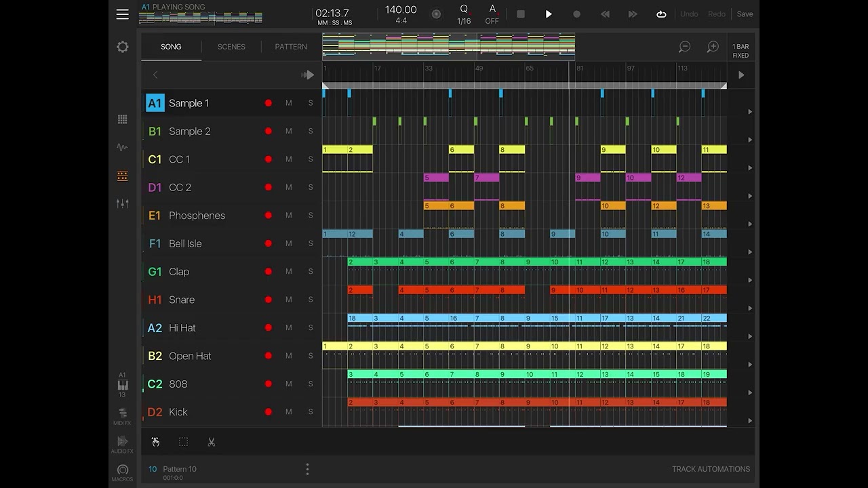Stop playback
Screen dimensions: 868x488
521,14
